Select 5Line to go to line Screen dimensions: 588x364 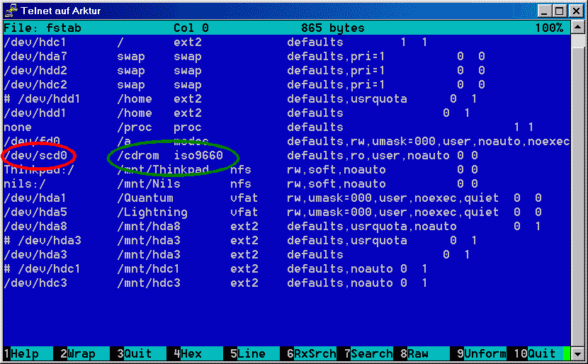[x=247, y=353]
